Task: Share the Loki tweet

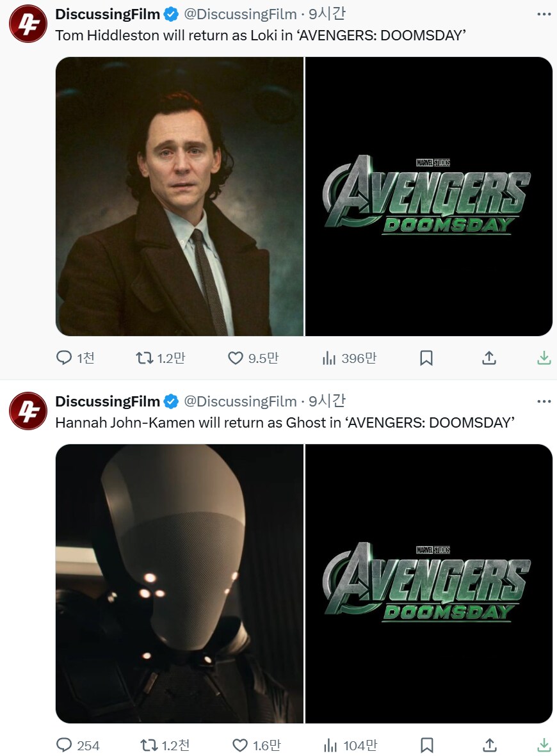Action: pyautogui.click(x=489, y=358)
